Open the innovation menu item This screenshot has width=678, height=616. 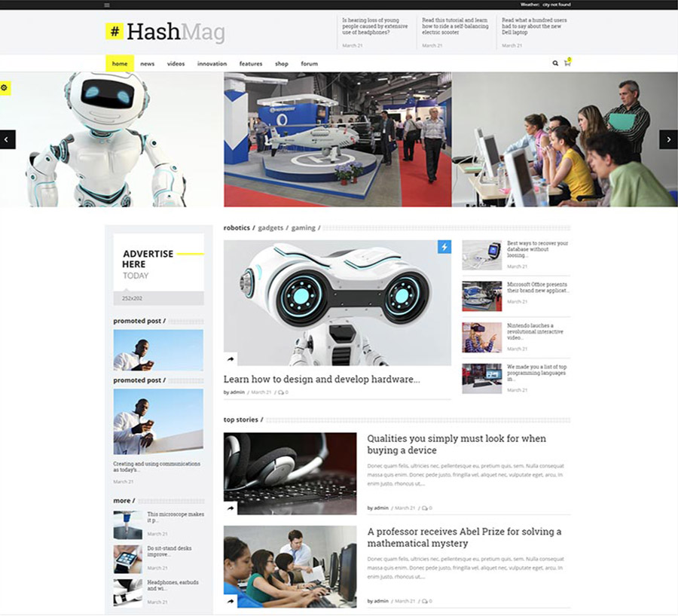click(212, 64)
